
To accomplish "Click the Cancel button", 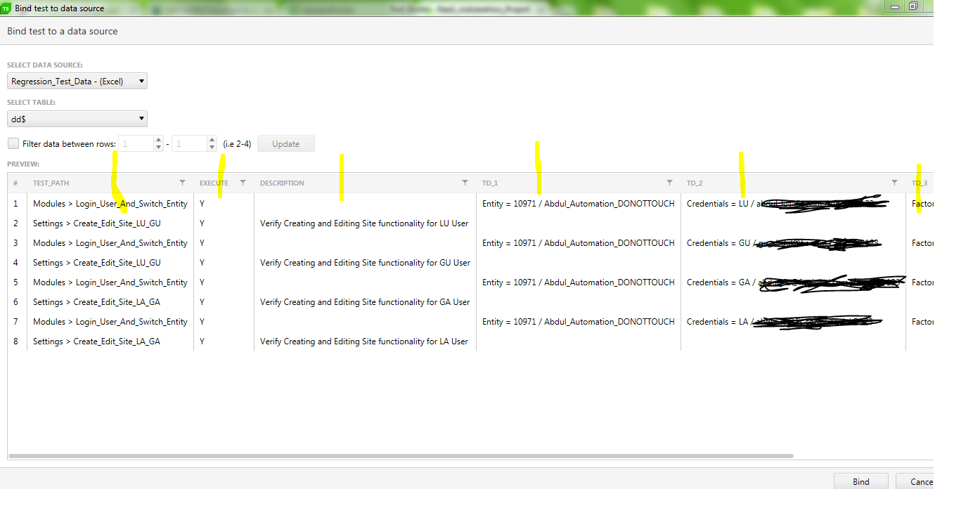I will click(x=921, y=482).
